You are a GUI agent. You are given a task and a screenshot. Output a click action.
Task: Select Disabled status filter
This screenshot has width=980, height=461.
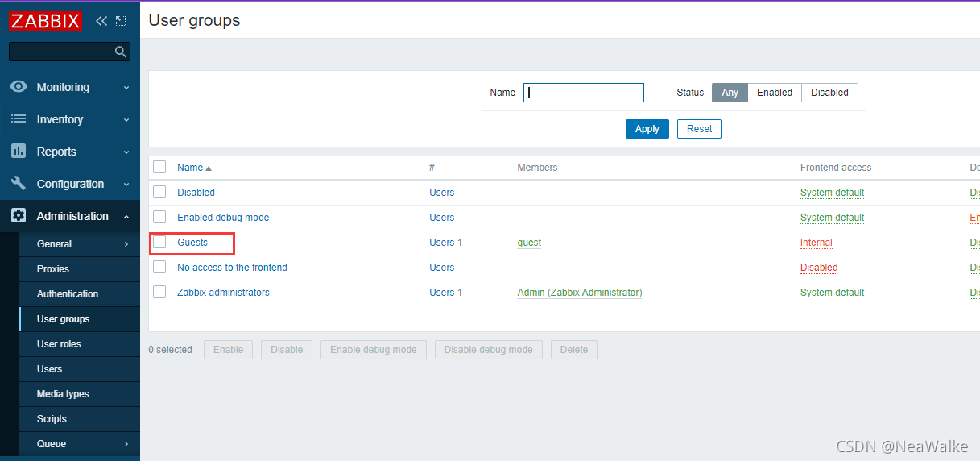(829, 93)
